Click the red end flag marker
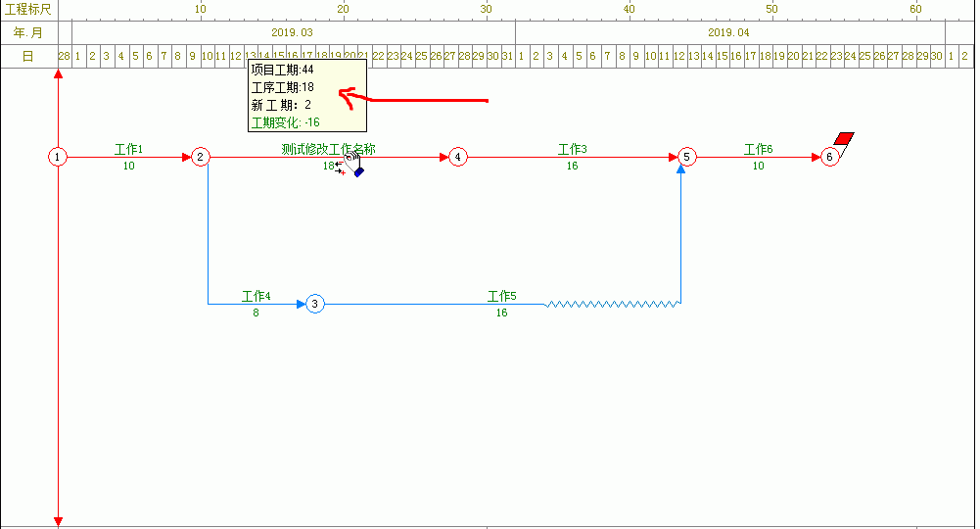This screenshot has height=529, width=980. 844,138
